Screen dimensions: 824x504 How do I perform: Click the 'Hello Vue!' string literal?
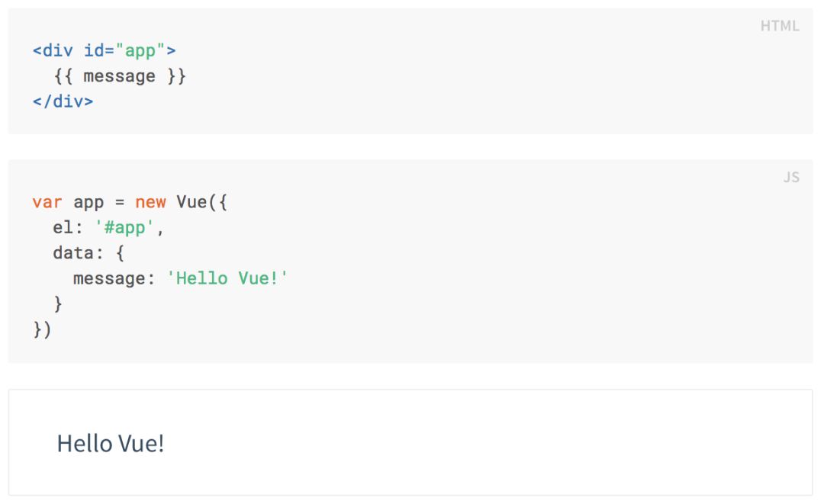pyautogui.click(x=227, y=278)
